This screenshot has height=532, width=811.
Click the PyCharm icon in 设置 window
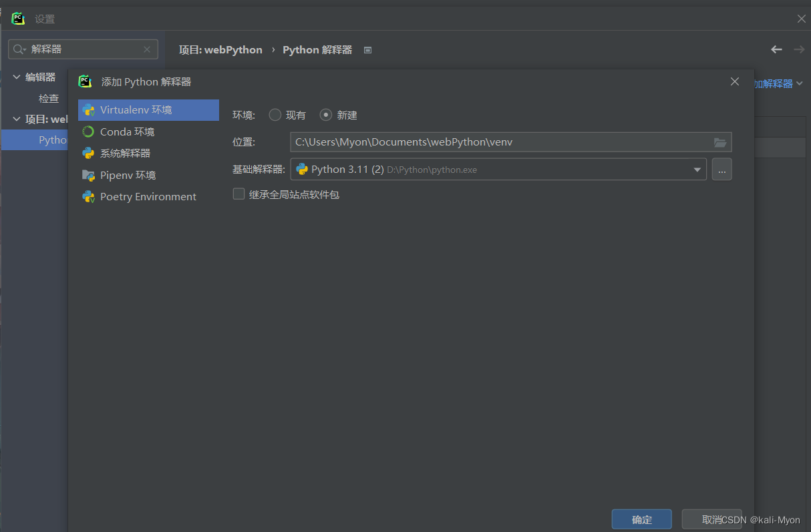[x=18, y=19]
